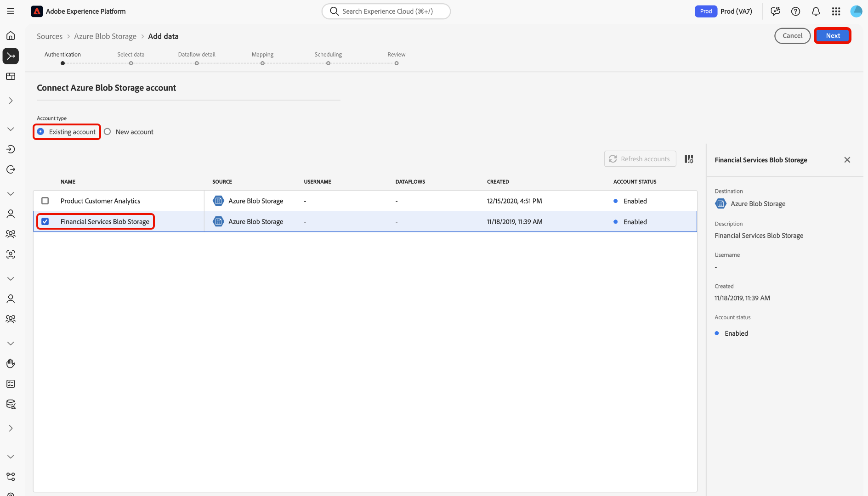The width and height of the screenshot is (868, 496).
Task: Expand the sidebar group chevron below the dashboard grid icon
Action: [x=11, y=101]
